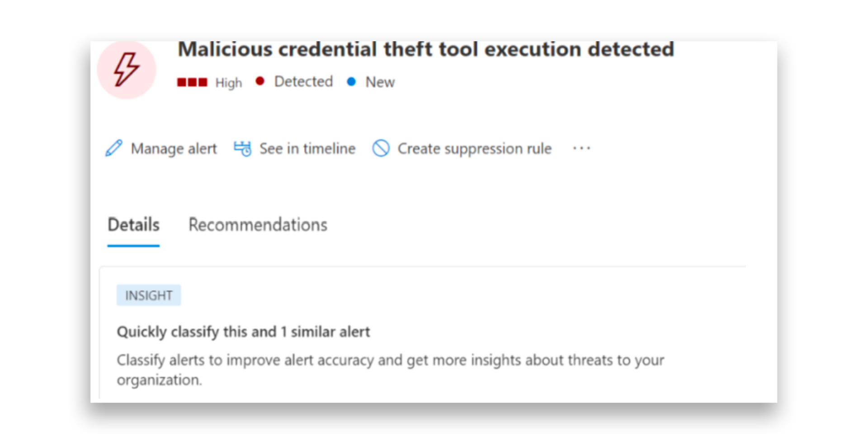The height and width of the screenshot is (444, 868).
Task: Click the red lightning bolt alert icon
Action: 127,69
